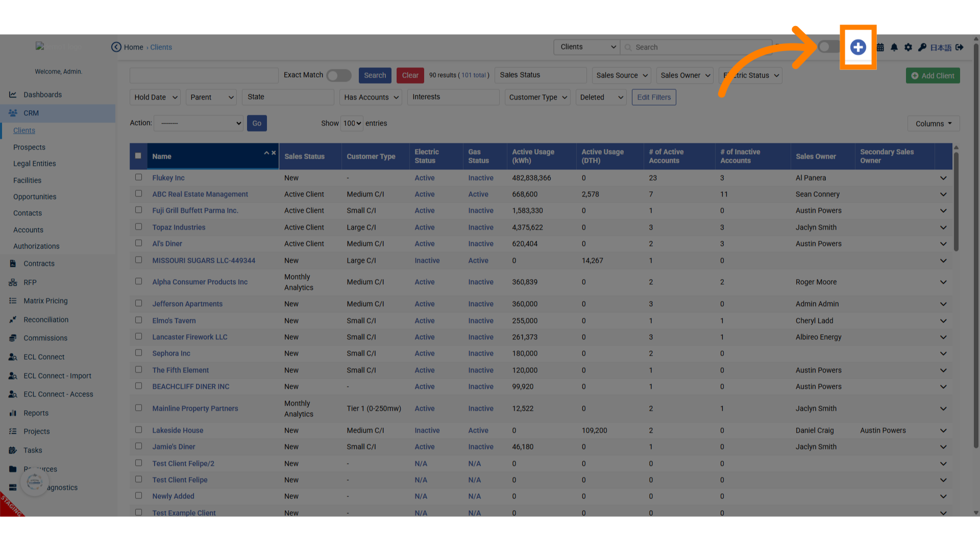Open the Sales Owner filter dropdown
Image resolution: width=980 pixels, height=551 pixels.
[x=684, y=76]
